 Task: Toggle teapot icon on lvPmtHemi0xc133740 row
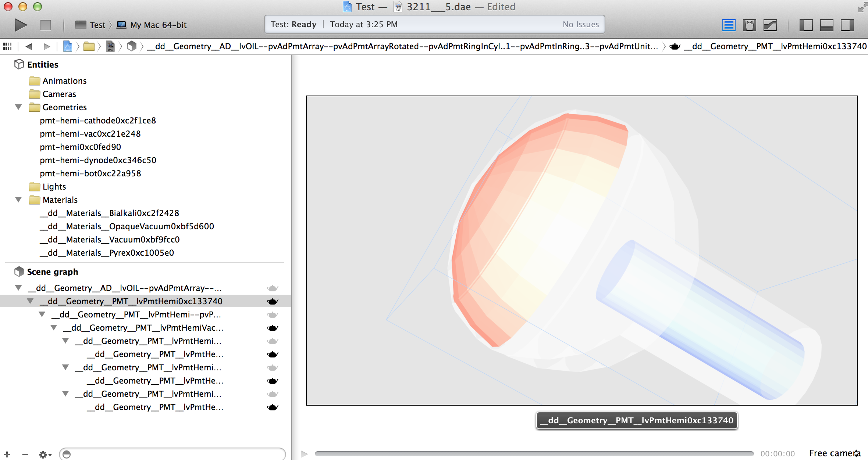click(273, 301)
